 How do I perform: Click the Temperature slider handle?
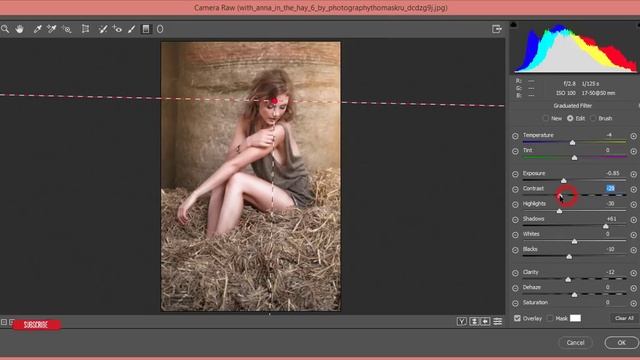(572, 142)
